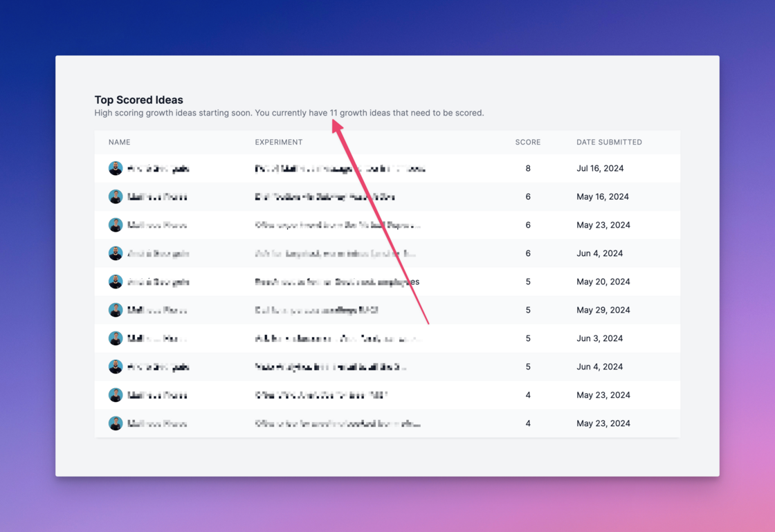Image resolution: width=775 pixels, height=532 pixels.
Task: Open avatar in the Jun 3, 2024 row
Action: [x=116, y=338]
